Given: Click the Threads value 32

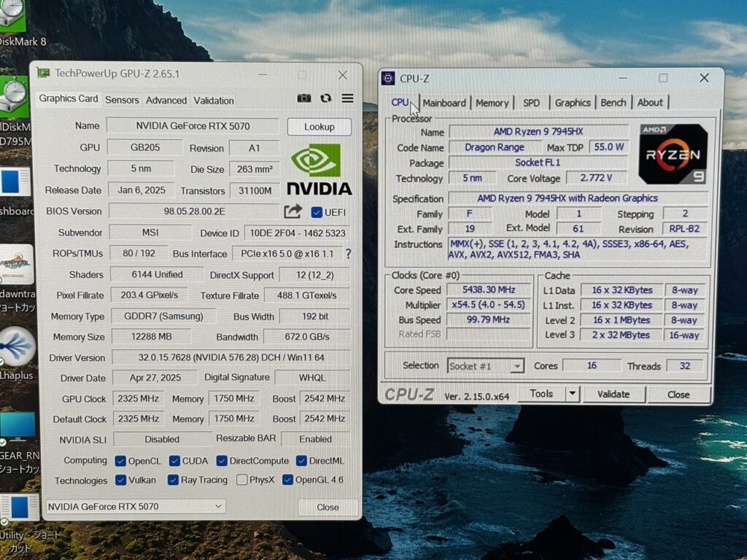Looking at the screenshot, I should pyautogui.click(x=685, y=366).
